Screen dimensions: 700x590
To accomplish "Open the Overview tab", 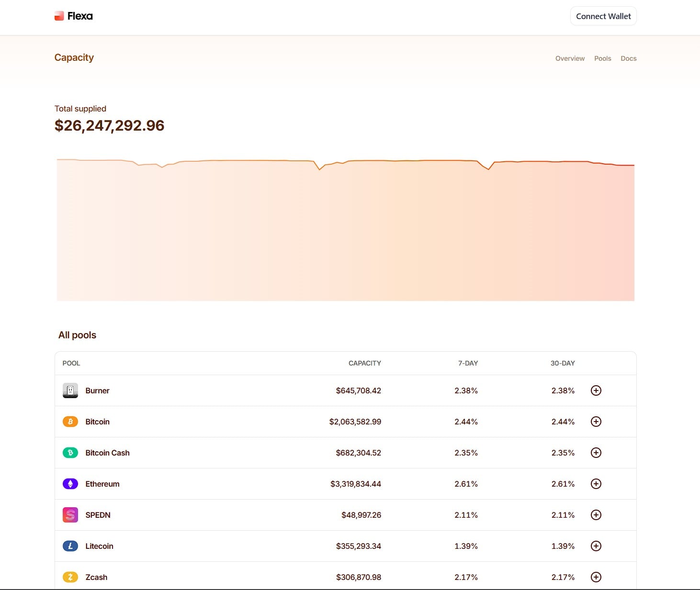I will click(570, 58).
